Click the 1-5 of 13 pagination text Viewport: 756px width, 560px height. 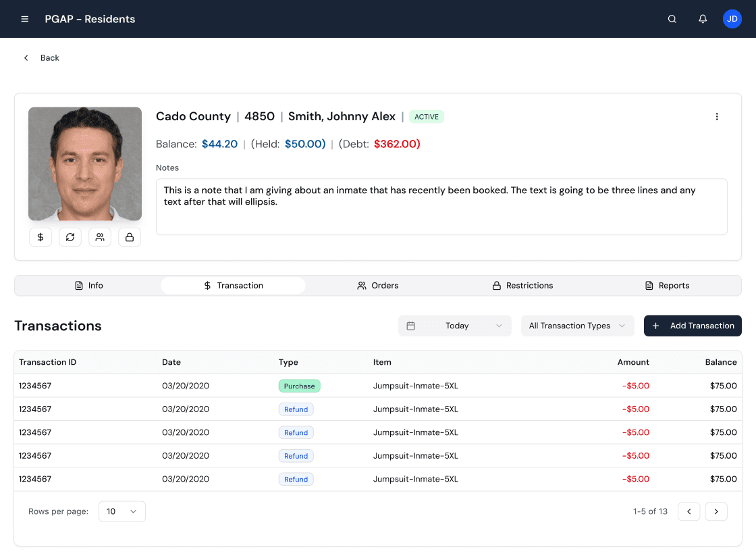pyautogui.click(x=650, y=511)
